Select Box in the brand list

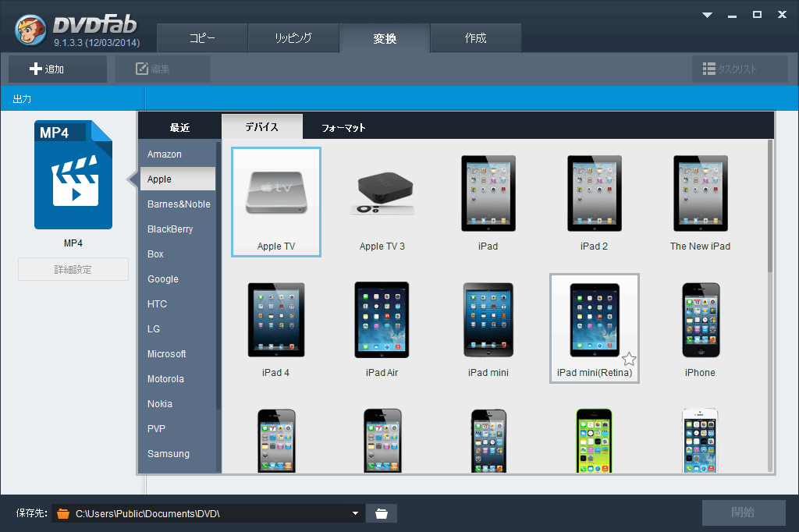coord(178,254)
